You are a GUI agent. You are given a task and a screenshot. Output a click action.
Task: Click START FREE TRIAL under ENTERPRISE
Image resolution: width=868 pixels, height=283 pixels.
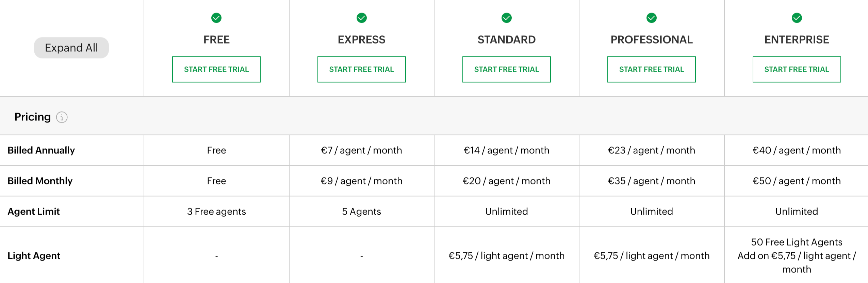point(796,69)
